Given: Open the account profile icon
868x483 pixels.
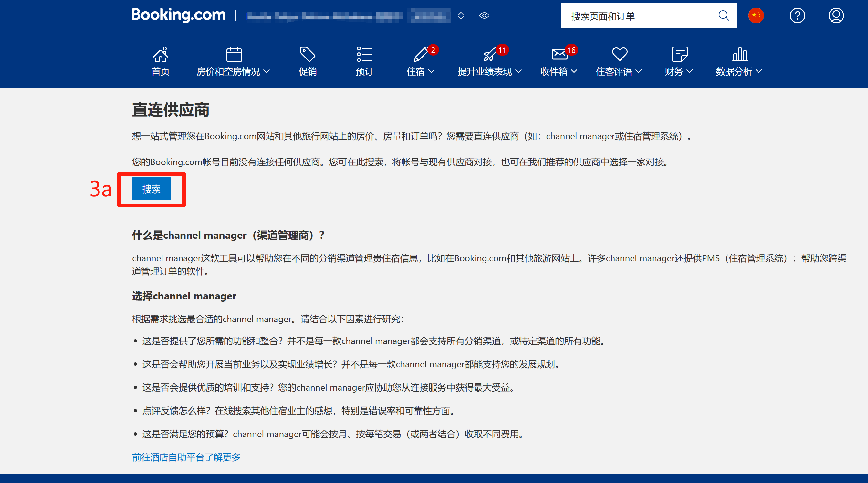Looking at the screenshot, I should 836,16.
